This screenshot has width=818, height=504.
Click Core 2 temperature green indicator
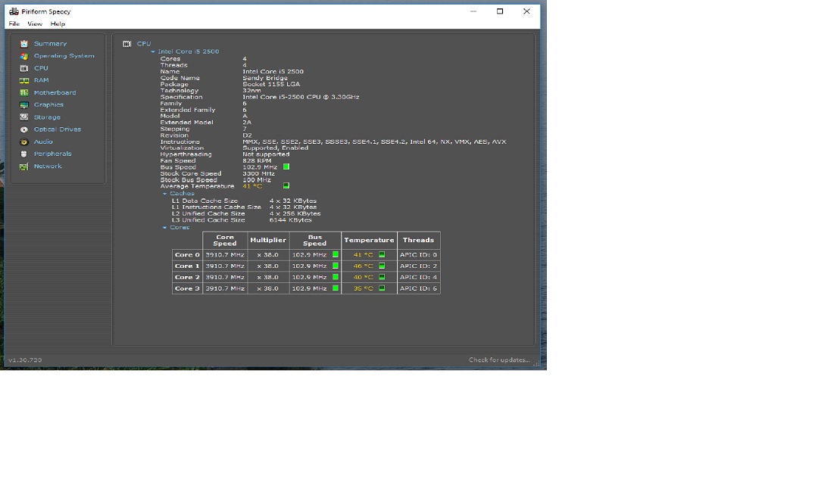(x=382, y=277)
